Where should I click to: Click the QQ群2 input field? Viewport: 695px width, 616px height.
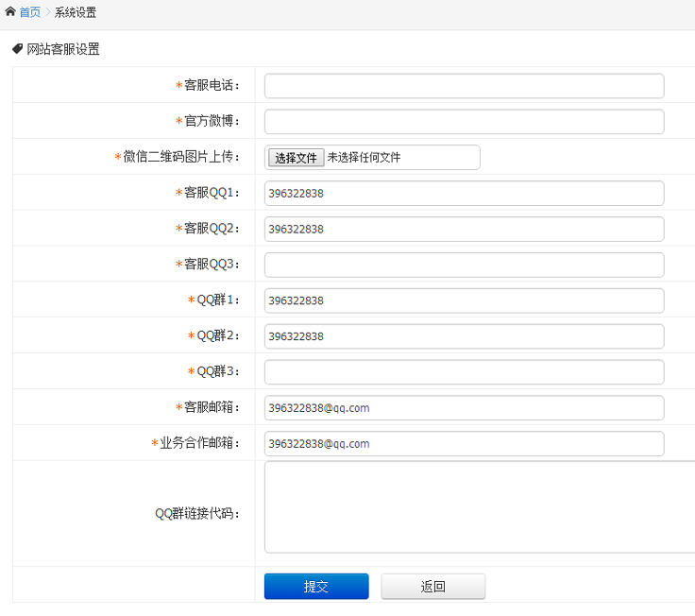464,337
